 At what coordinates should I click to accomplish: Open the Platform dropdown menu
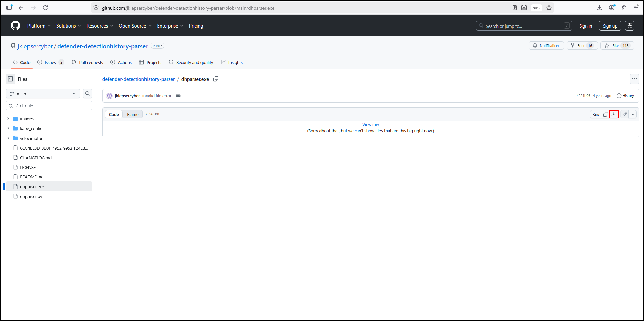coord(39,26)
